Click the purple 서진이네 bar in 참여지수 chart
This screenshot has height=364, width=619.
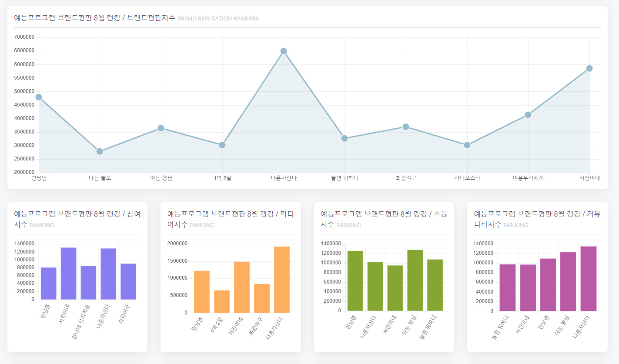click(x=69, y=274)
